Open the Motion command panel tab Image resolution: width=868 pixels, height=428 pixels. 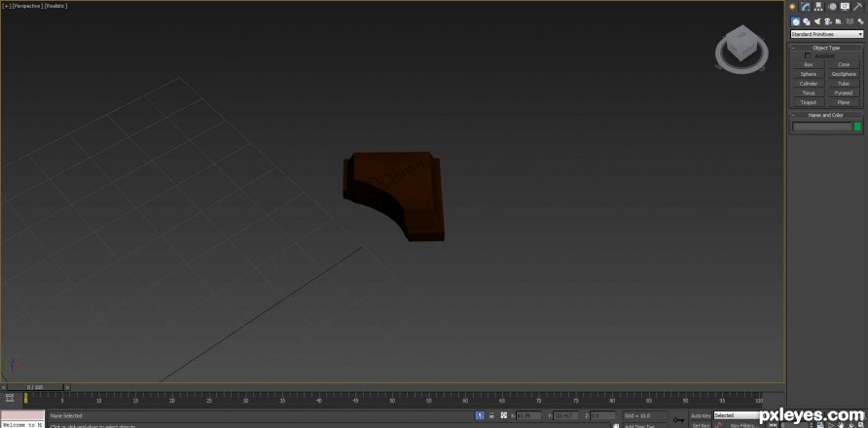point(832,7)
